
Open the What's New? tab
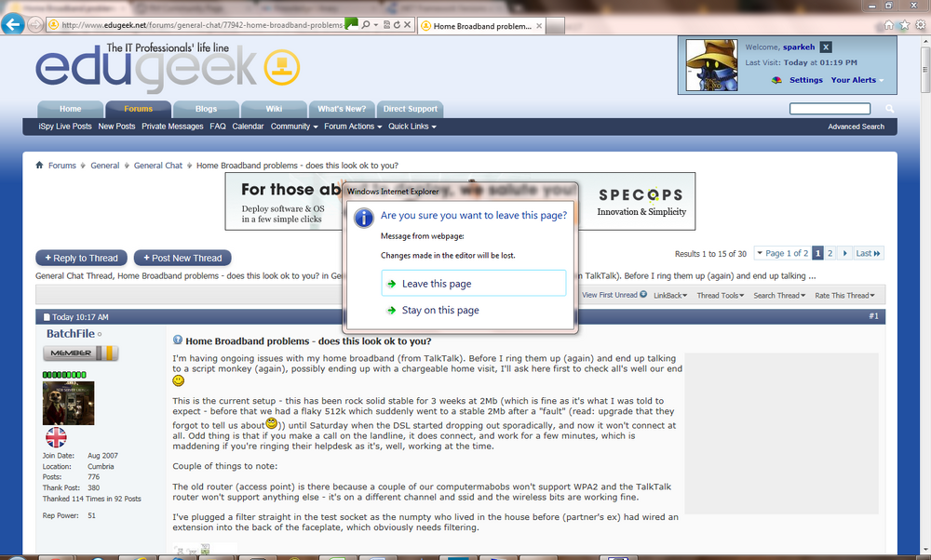pyautogui.click(x=342, y=109)
